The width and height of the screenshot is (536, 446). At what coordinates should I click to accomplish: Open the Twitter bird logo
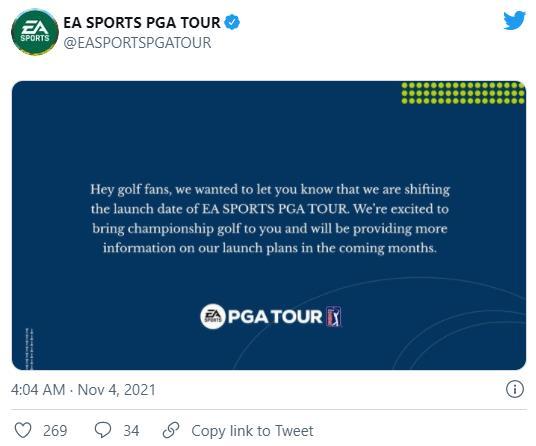[x=514, y=21]
